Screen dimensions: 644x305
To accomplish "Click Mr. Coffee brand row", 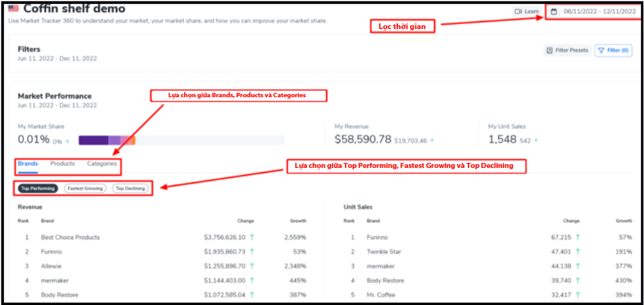I will tap(381, 295).
